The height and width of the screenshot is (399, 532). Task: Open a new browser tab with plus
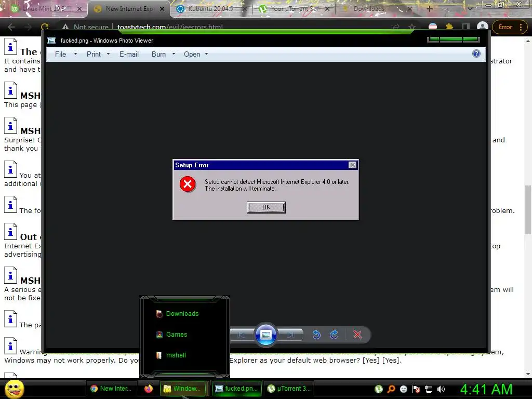click(x=429, y=9)
